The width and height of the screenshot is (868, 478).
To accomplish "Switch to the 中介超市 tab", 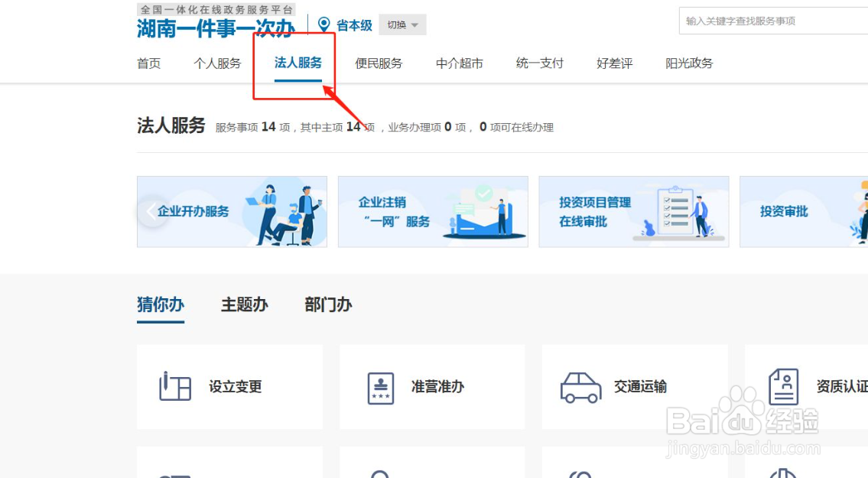I will pos(460,63).
